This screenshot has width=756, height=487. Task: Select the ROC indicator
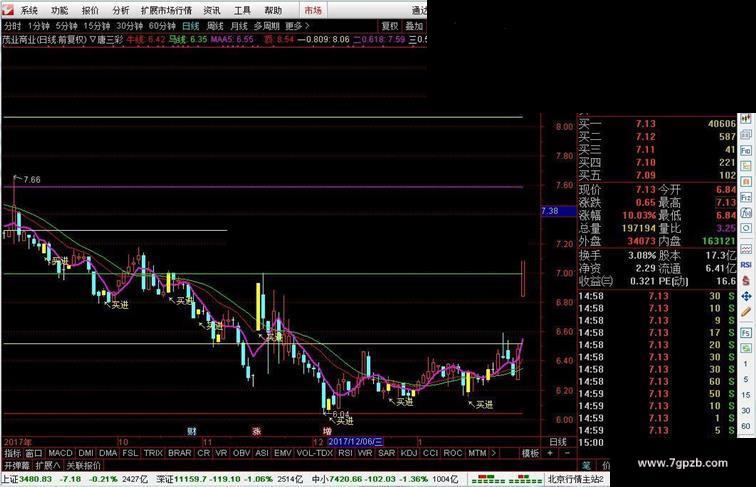point(453,453)
